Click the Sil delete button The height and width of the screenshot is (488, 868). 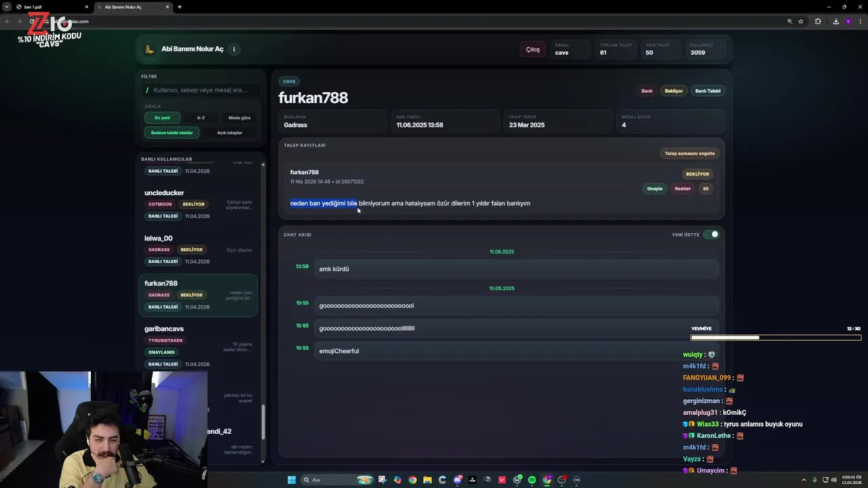(x=705, y=188)
